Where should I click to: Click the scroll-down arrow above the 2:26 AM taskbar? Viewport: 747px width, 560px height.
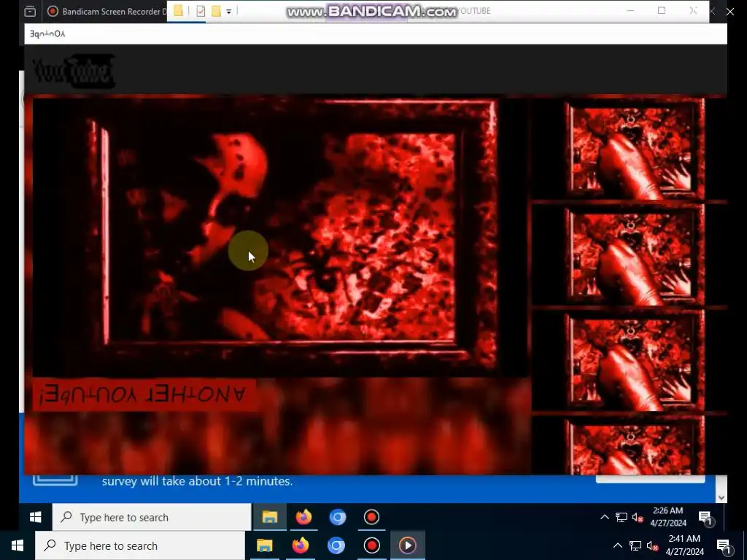tap(721, 497)
